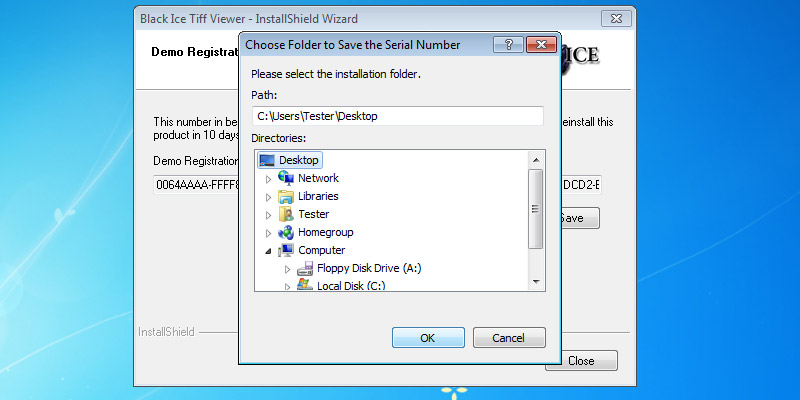Select the Network label in tree

(x=318, y=178)
